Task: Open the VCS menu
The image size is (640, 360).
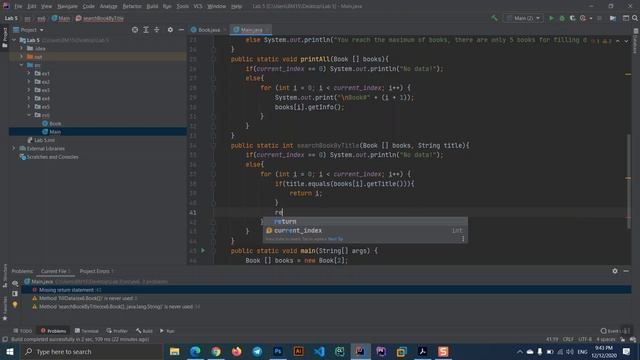Action: tap(198, 6)
